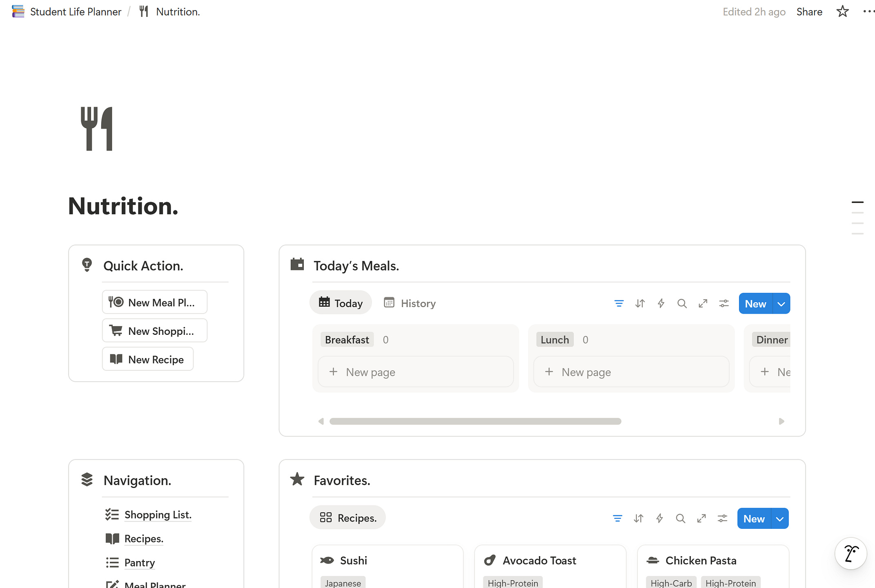Viewport: 875px width, 588px height.
Task: Click the Share button
Action: [809, 11]
